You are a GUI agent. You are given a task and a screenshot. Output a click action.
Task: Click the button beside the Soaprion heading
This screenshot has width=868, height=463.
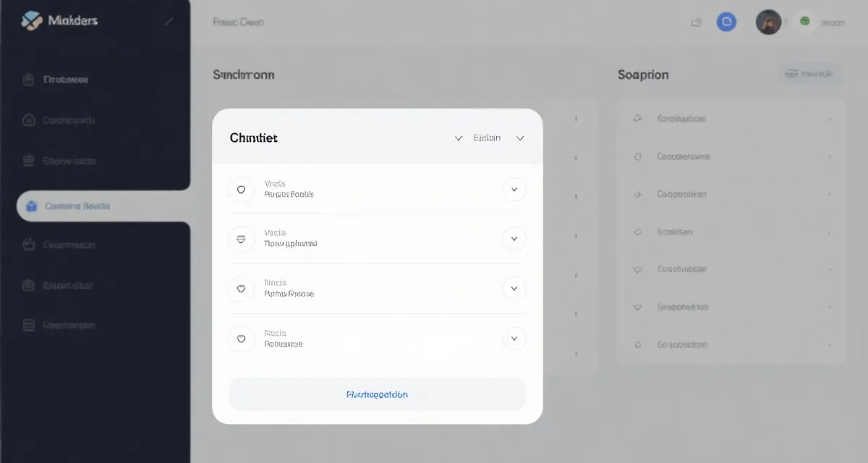click(x=809, y=74)
